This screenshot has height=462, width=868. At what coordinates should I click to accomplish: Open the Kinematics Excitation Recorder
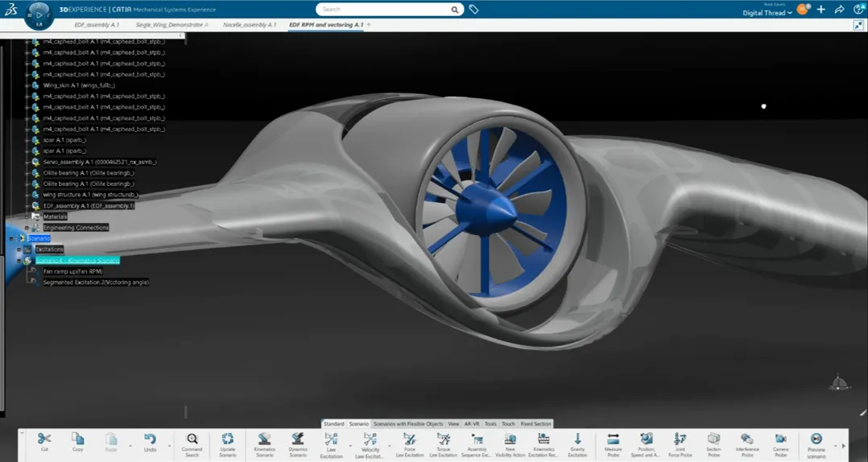[544, 445]
